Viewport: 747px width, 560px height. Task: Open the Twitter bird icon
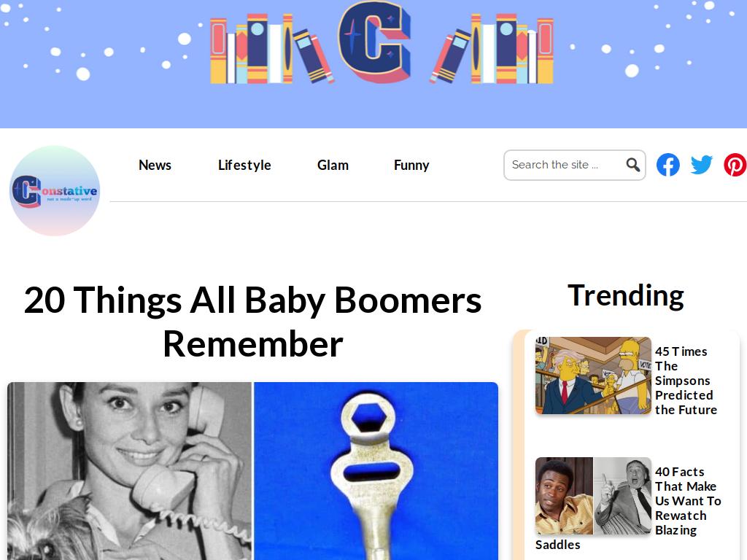(x=701, y=165)
